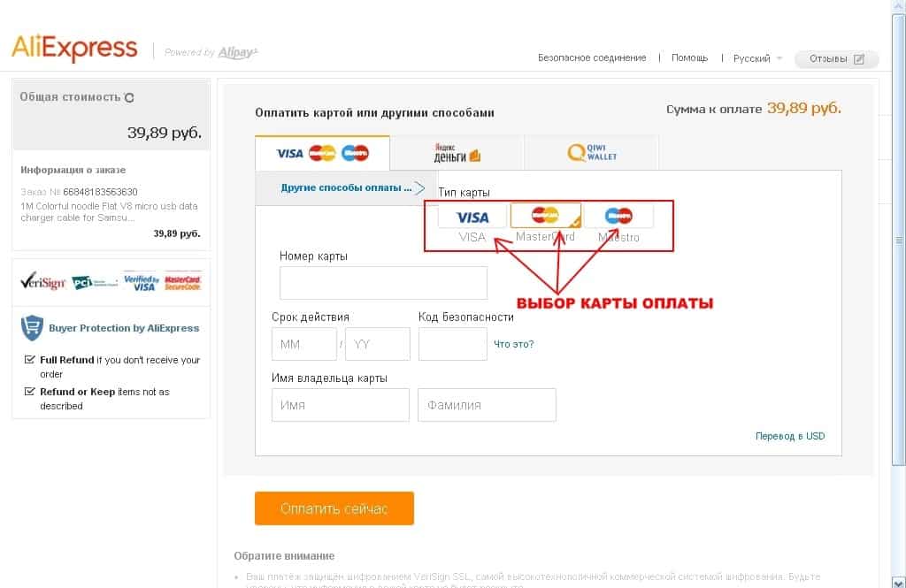This screenshot has width=906, height=588.
Task: Toggle the Refund or Keep checkbox
Action: [30, 392]
